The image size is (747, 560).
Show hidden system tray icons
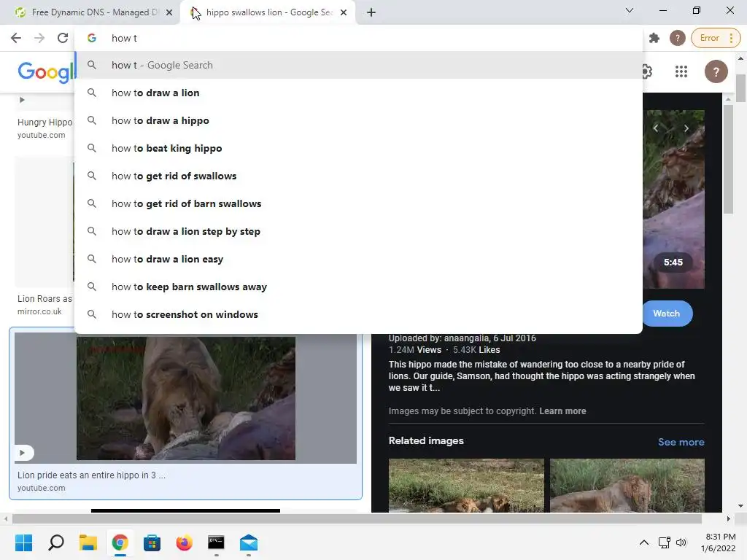[x=643, y=542]
